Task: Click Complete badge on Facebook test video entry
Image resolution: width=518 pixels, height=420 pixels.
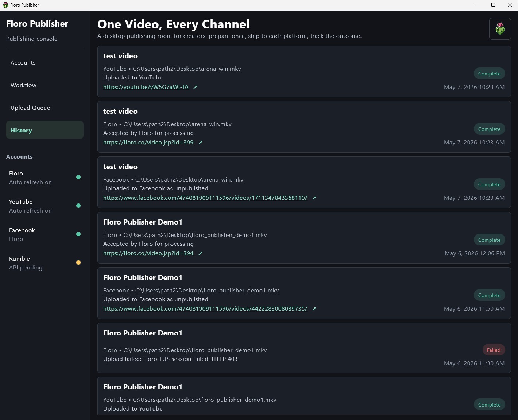Action: point(489,184)
